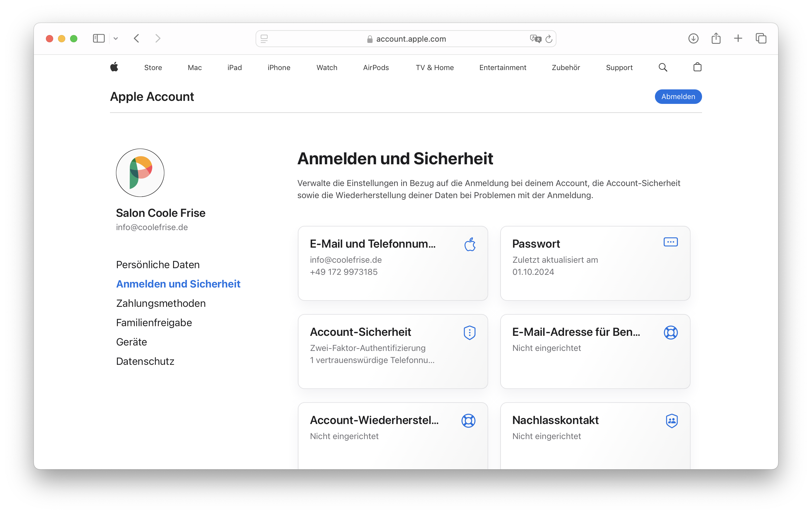Click the reader page icon in address bar

tap(264, 39)
